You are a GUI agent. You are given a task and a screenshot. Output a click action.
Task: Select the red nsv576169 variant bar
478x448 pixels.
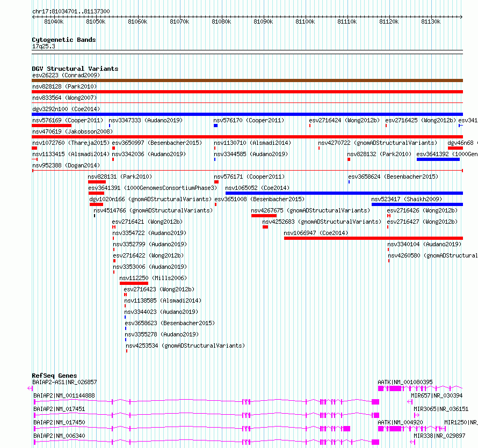point(52,126)
